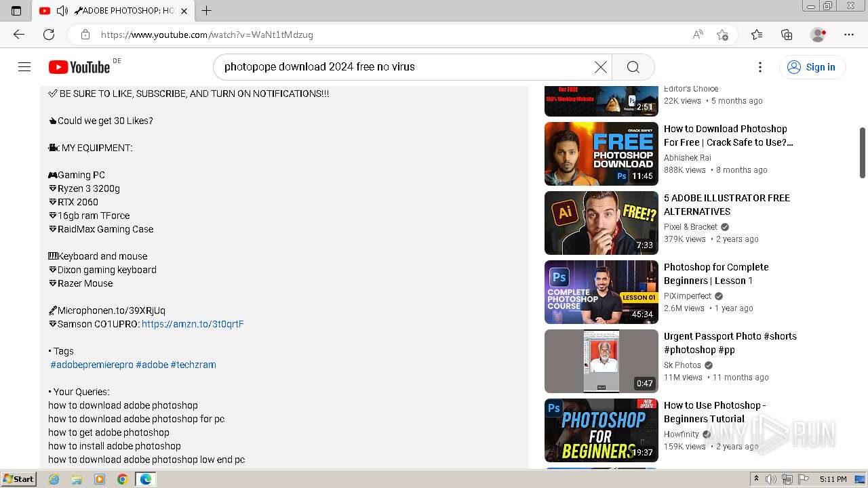Open Free Photoshop Download video thumbnail
868x488 pixels.
(x=601, y=154)
